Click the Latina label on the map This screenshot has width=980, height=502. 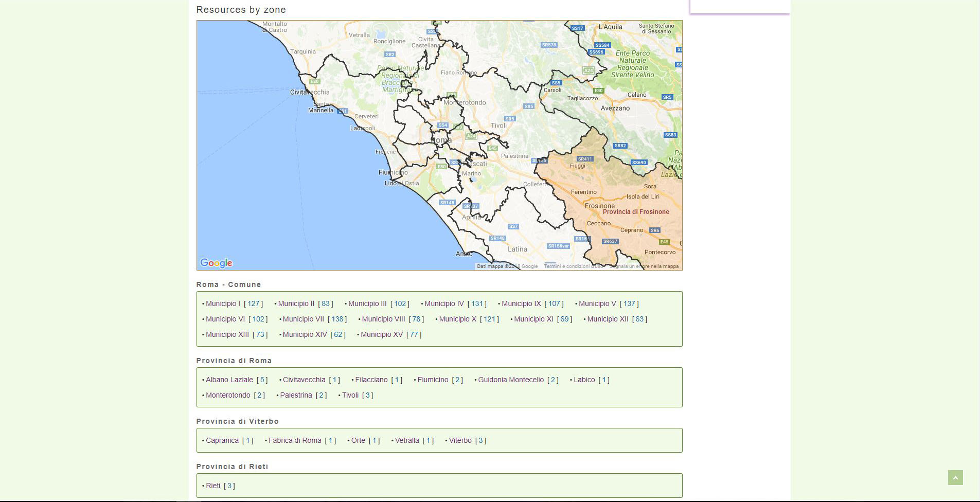click(x=517, y=249)
